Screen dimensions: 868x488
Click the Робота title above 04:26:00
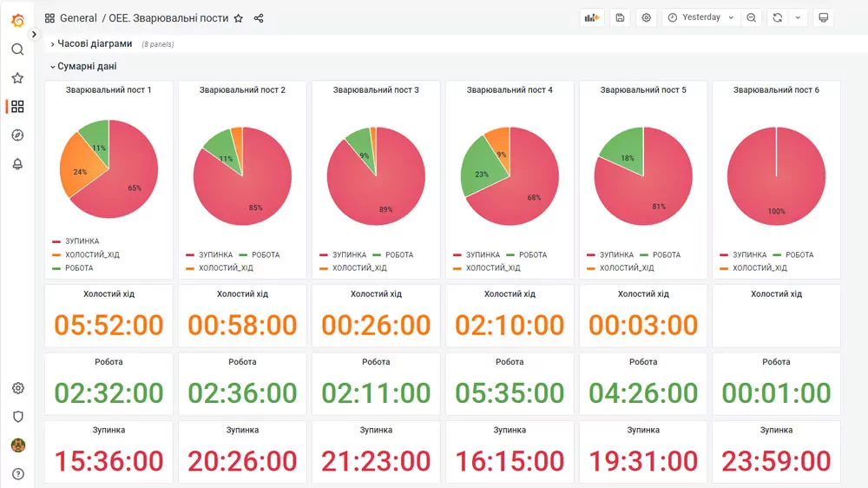643,362
